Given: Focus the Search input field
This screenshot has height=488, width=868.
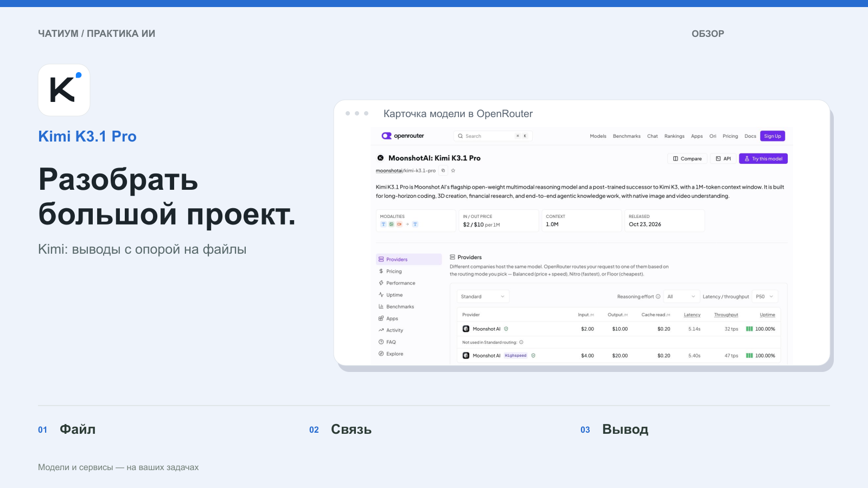Looking at the screenshot, I should click(x=493, y=136).
